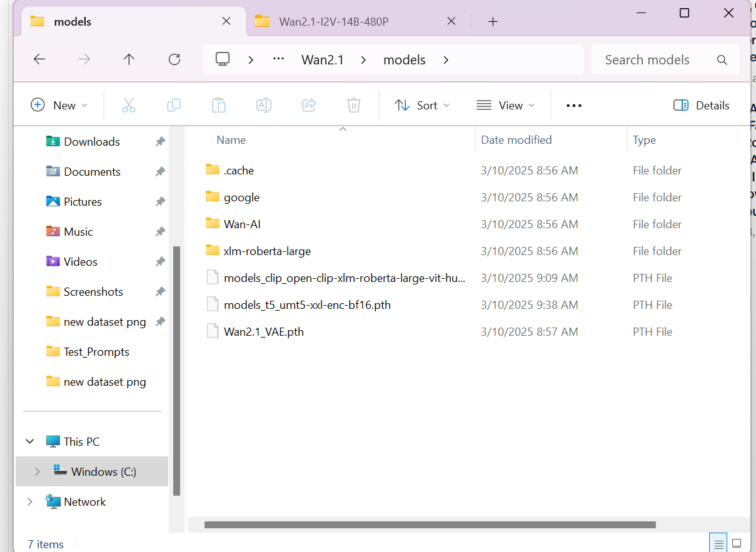Screen dimensions: 756x552
Task: Switch to large thumbnails view
Action: click(x=738, y=543)
